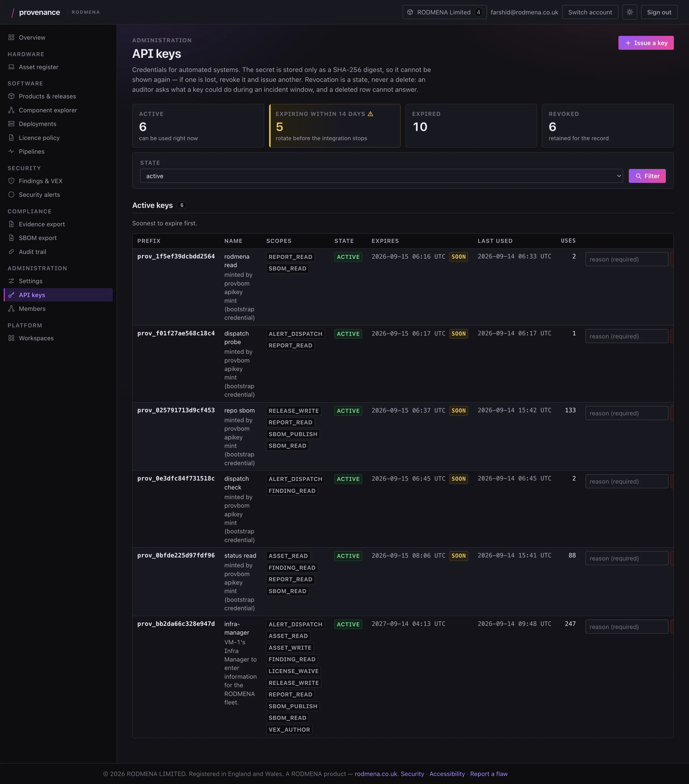Click the Audit trail link icon

coord(12,252)
